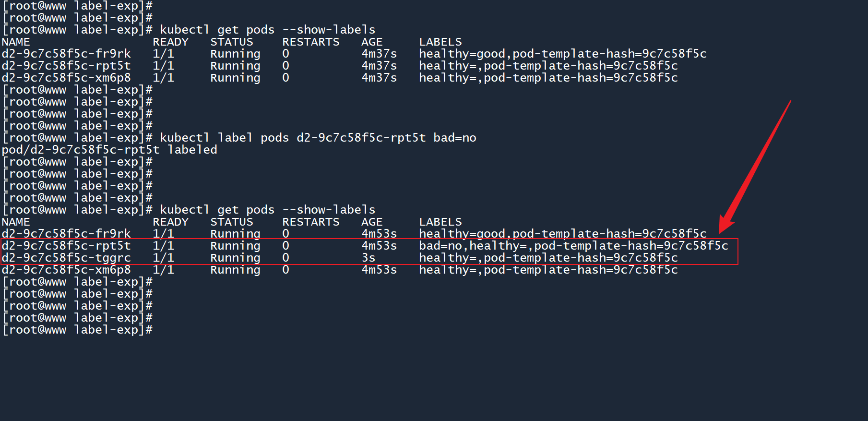
Task: Click the kubectl label pods command line
Action: 318,138
